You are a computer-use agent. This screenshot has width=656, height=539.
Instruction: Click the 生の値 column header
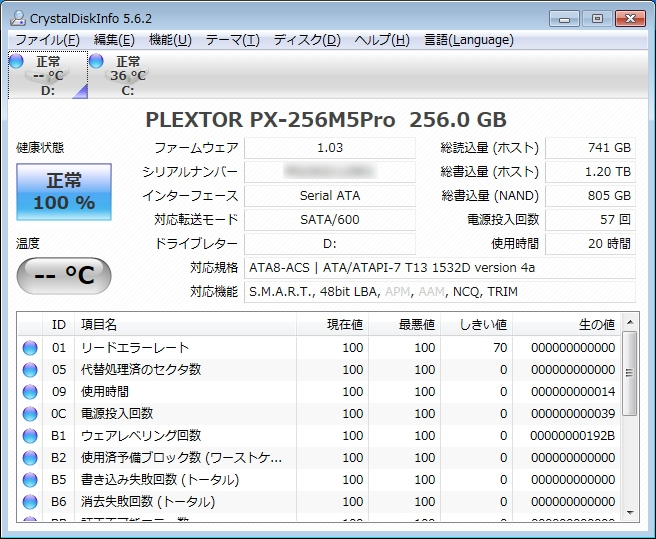coord(596,324)
